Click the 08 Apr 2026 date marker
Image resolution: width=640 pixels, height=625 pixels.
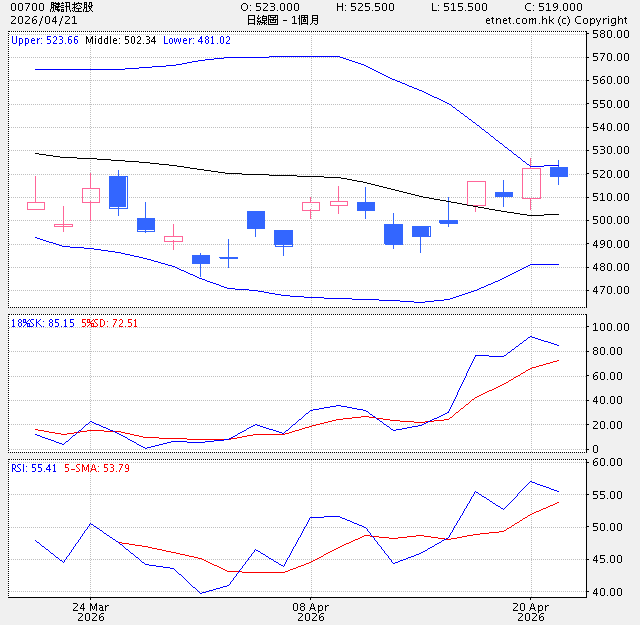click(x=311, y=612)
